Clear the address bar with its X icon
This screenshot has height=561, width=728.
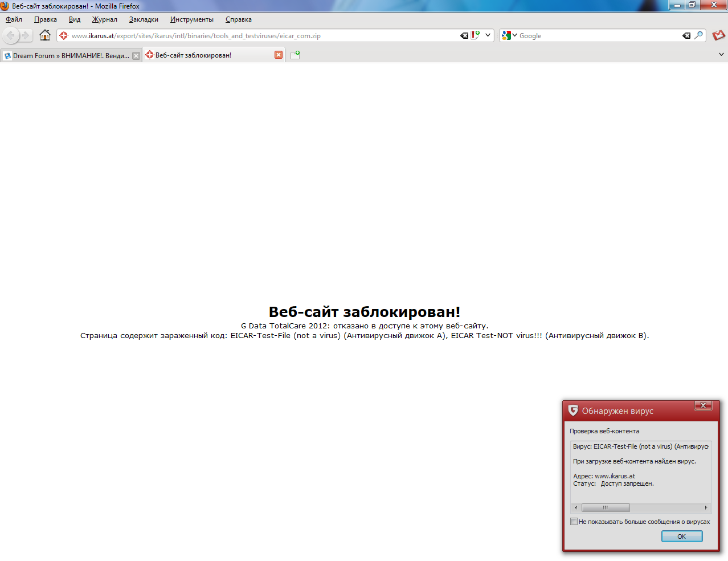[x=464, y=35]
